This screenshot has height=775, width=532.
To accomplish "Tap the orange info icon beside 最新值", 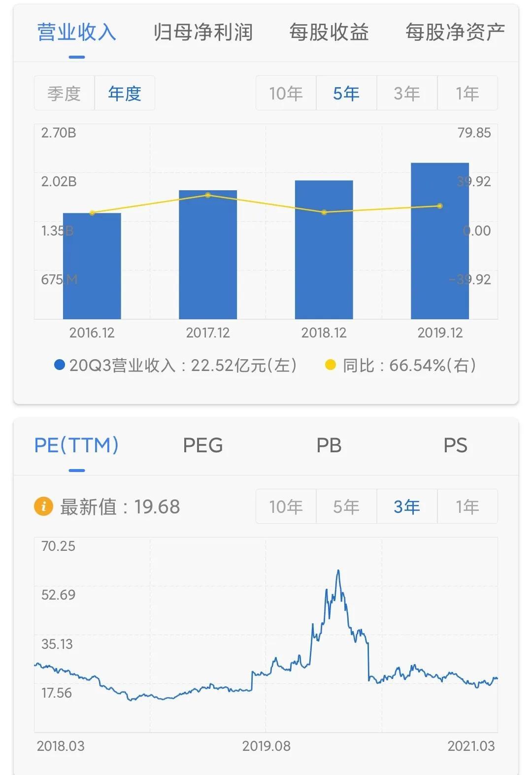I will (x=43, y=506).
